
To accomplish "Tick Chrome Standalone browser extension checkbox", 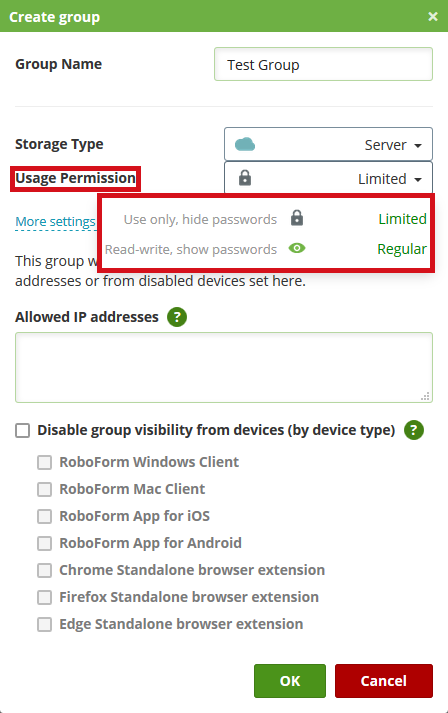I will tap(45, 570).
